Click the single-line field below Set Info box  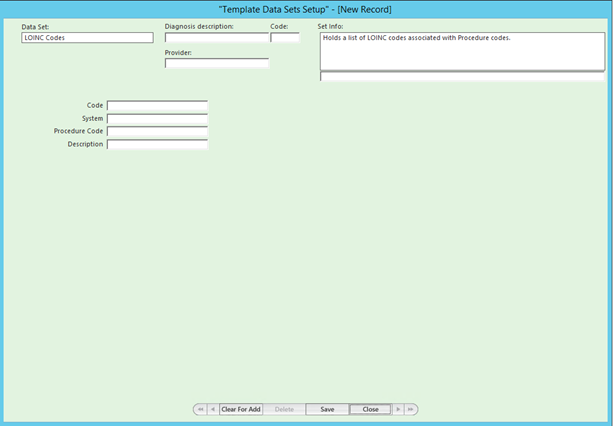pos(462,77)
